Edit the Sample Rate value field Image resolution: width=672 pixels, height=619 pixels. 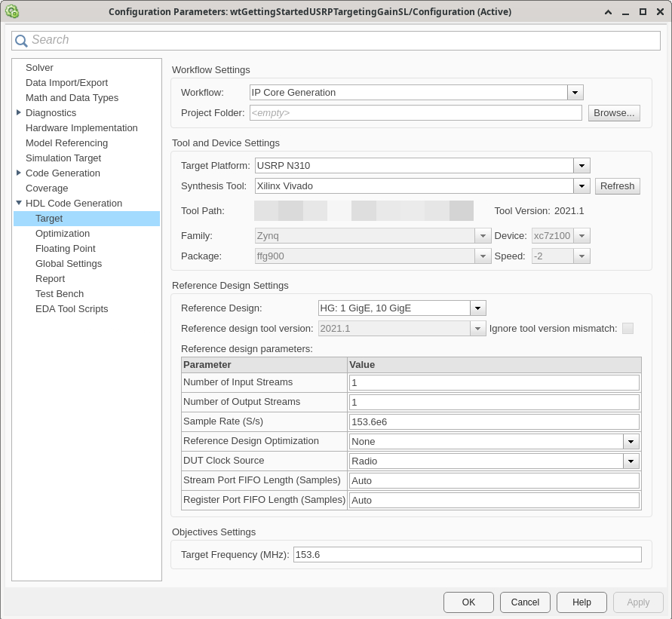click(493, 421)
